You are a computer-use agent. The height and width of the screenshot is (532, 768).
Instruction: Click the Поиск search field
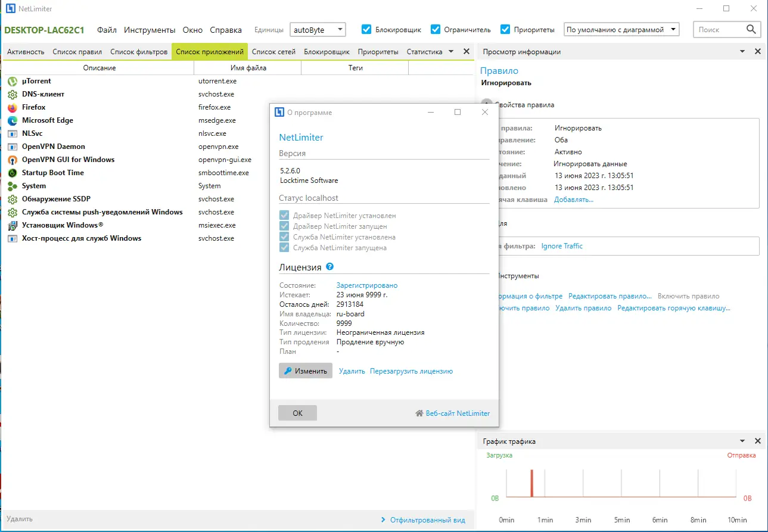pos(720,29)
